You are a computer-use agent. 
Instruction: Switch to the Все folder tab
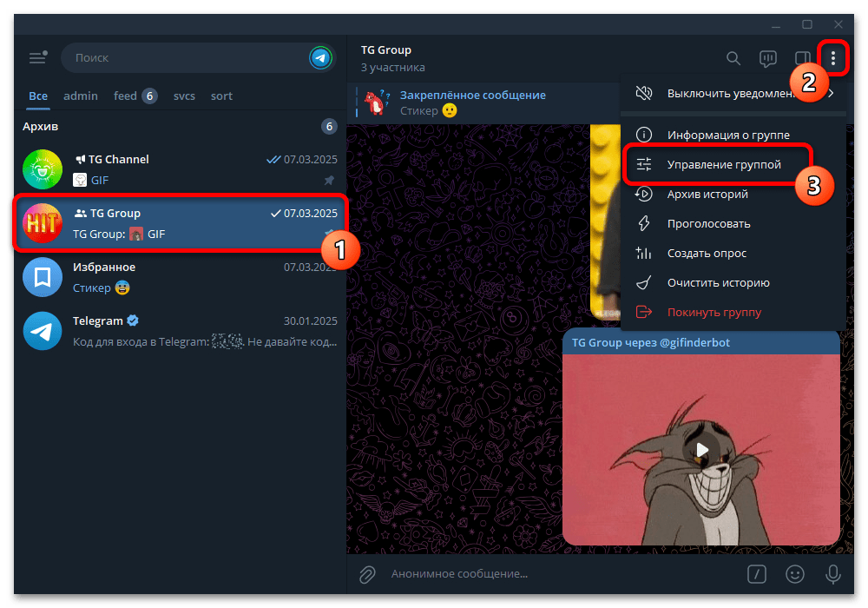[38, 96]
